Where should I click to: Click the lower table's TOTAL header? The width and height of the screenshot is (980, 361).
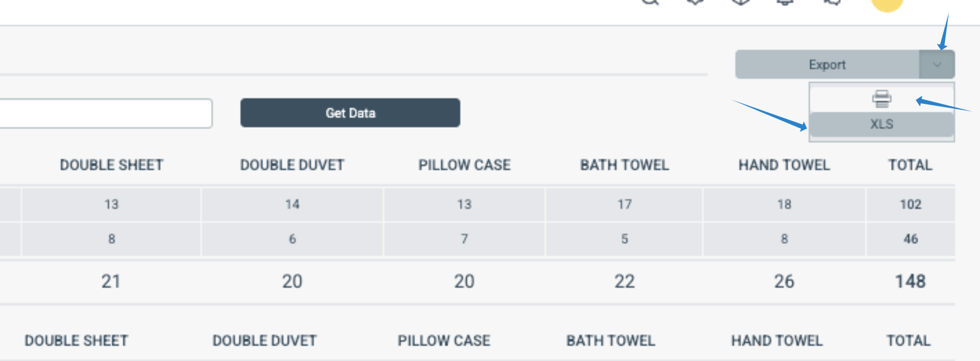(908, 340)
